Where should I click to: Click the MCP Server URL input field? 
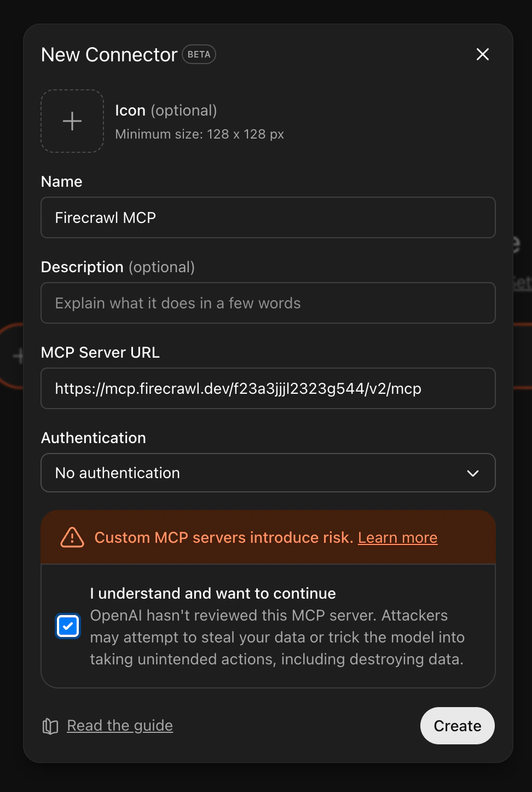(268, 388)
